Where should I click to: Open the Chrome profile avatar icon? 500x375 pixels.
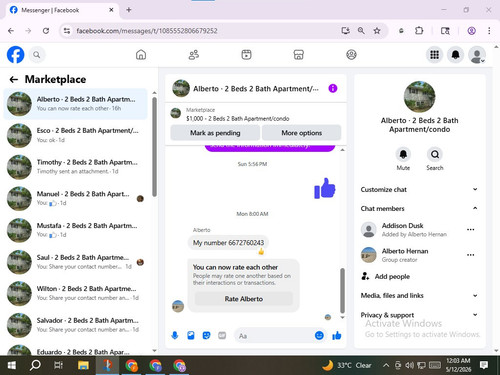(x=471, y=31)
